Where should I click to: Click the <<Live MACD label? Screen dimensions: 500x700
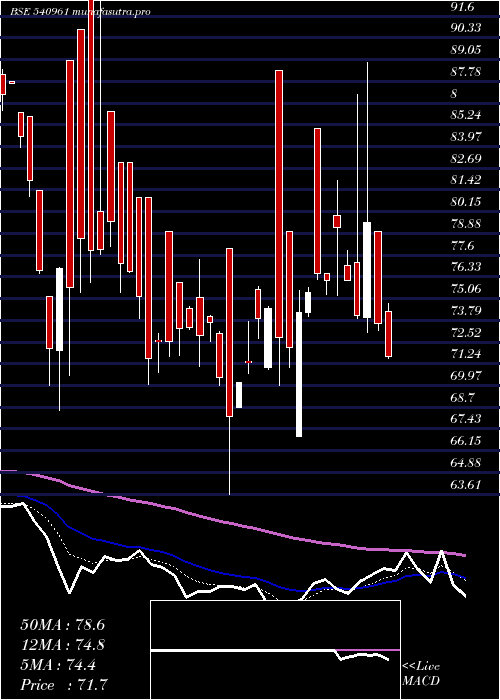point(421,674)
